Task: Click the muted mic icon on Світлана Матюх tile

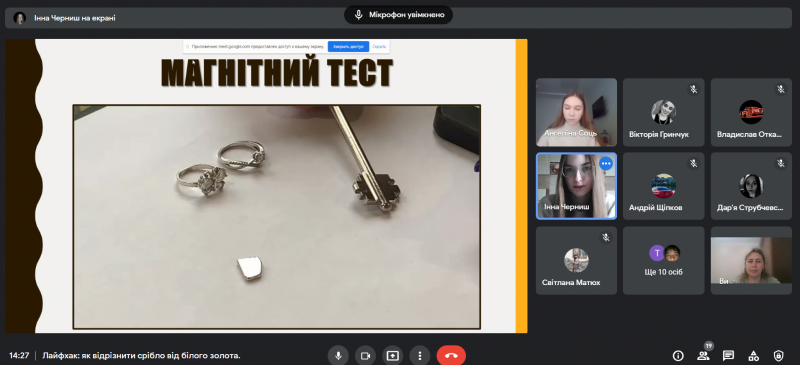Action: [x=606, y=237]
